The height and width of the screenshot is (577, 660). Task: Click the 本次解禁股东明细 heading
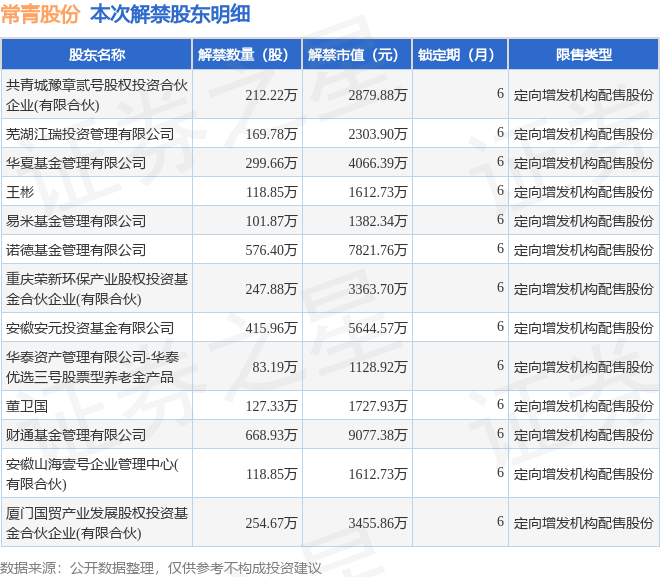[170, 14]
